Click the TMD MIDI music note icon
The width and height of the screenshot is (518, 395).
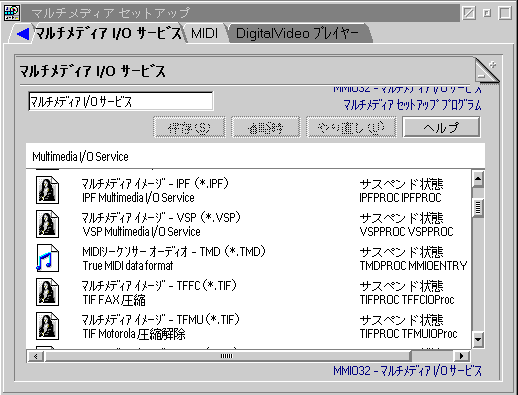point(47,258)
